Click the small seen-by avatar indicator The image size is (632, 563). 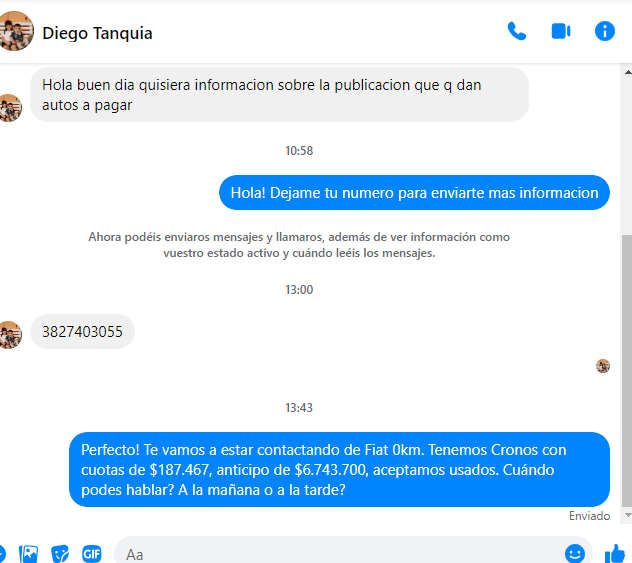603,366
